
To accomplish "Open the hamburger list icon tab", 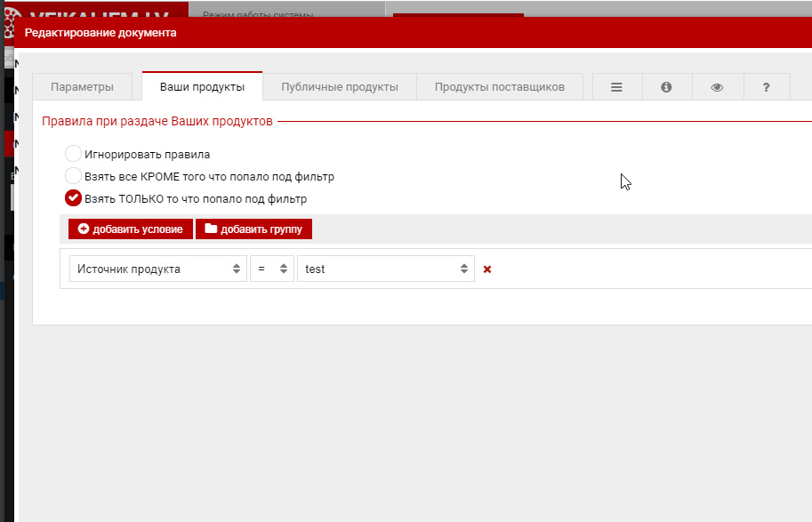I will [x=616, y=87].
